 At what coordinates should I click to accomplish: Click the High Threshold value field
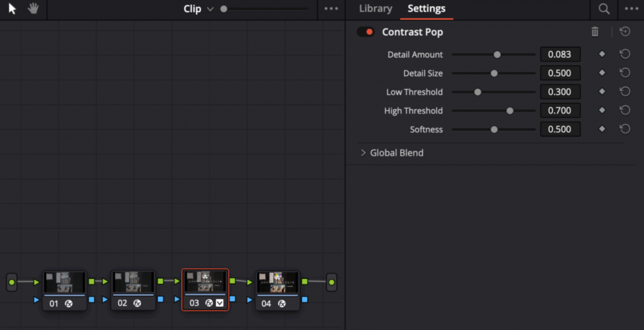560,111
